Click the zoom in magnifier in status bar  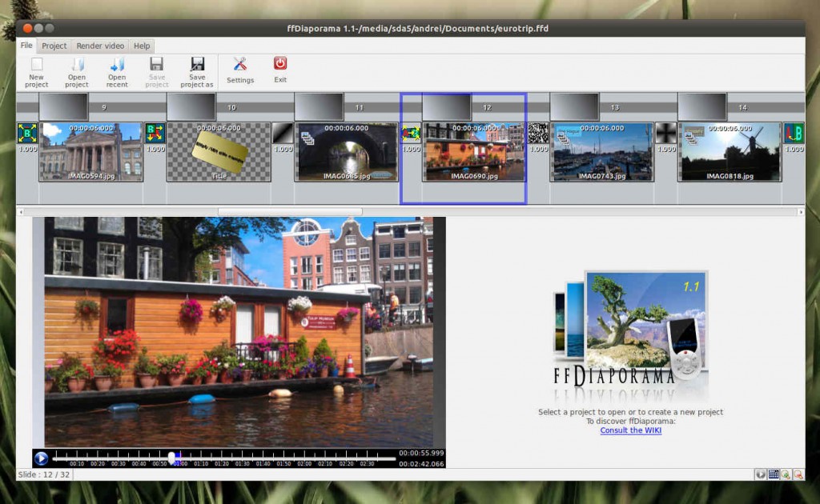[x=786, y=474]
